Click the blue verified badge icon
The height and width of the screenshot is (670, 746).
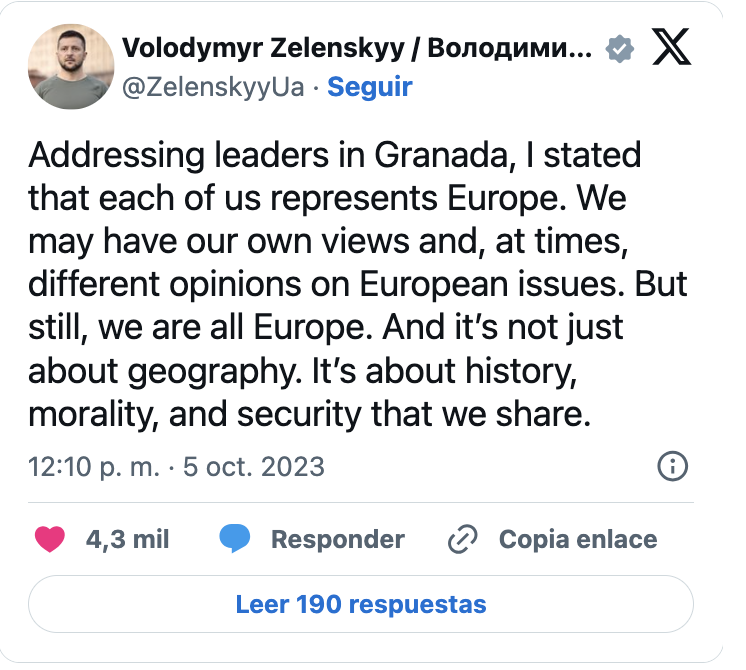point(619,49)
